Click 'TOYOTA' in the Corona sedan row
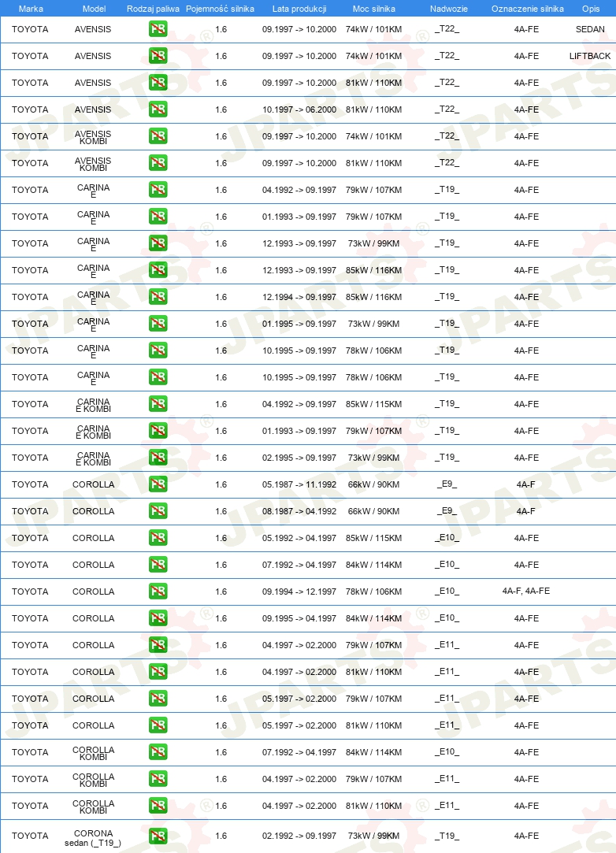616x853 pixels. pyautogui.click(x=30, y=836)
